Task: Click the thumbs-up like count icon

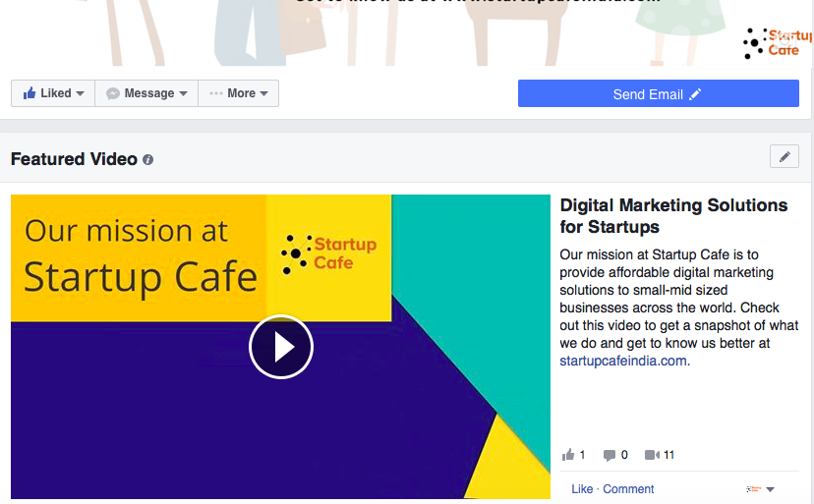Action: 568,455
